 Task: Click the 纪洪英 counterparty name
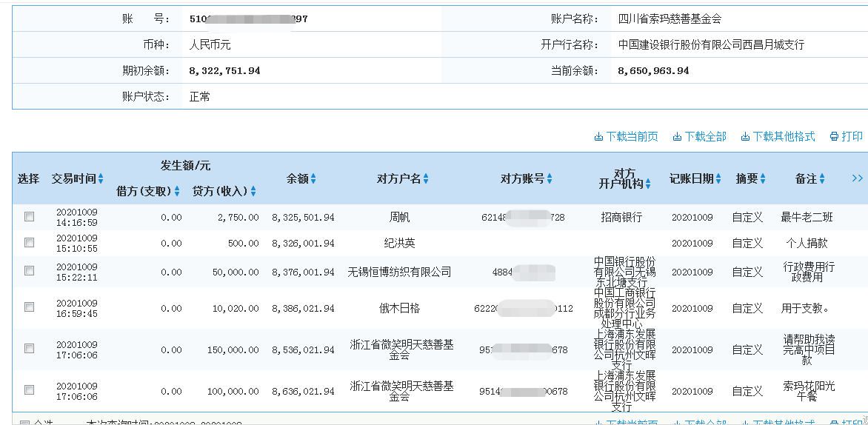coord(400,243)
